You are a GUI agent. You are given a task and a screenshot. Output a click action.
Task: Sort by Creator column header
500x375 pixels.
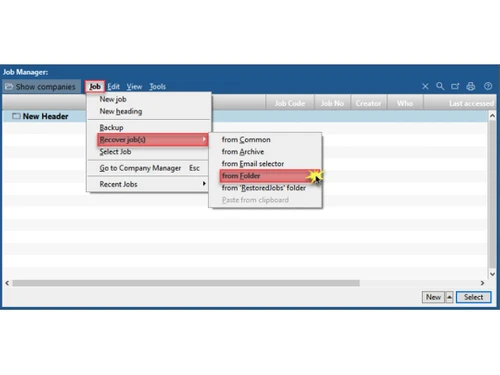click(x=368, y=103)
